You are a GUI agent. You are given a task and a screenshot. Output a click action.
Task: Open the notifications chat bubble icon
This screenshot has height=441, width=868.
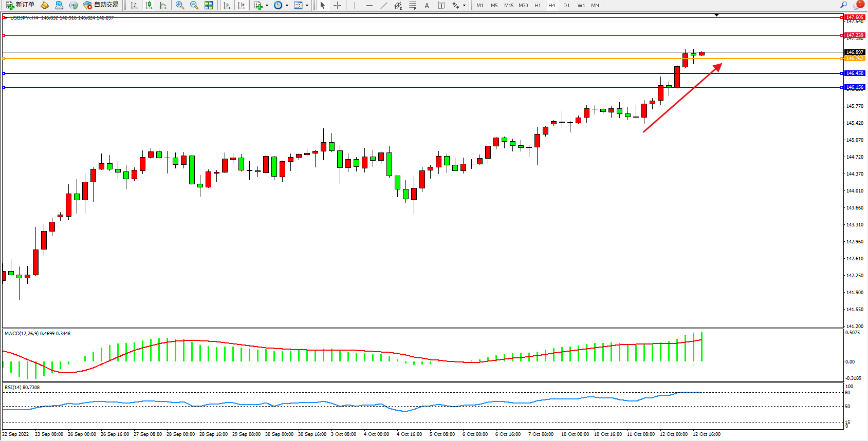pos(857,5)
